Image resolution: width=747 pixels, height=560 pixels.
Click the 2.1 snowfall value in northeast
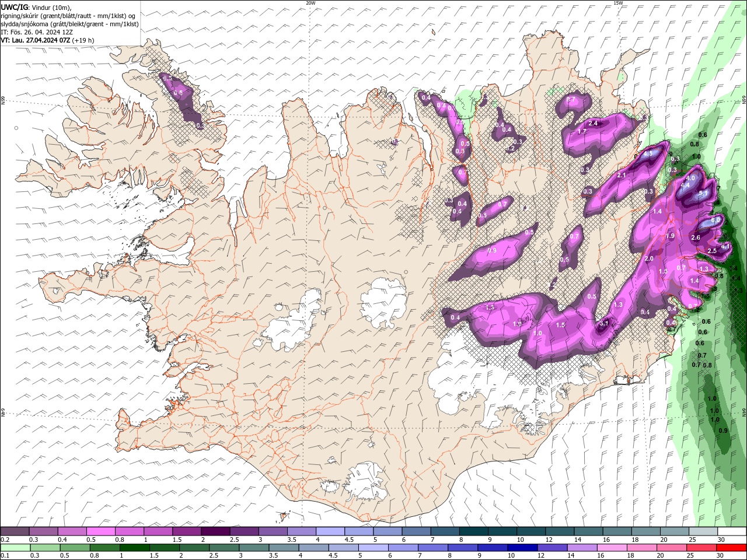pos(622,175)
